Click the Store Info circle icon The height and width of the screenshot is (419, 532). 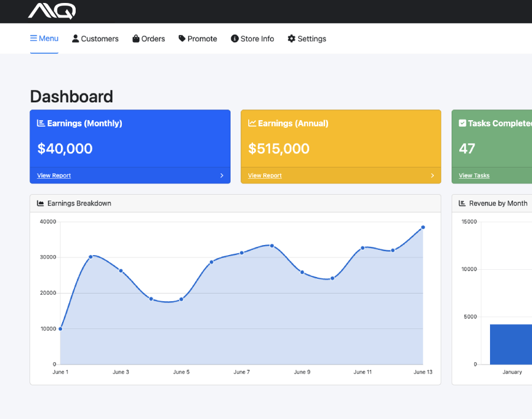235,38
